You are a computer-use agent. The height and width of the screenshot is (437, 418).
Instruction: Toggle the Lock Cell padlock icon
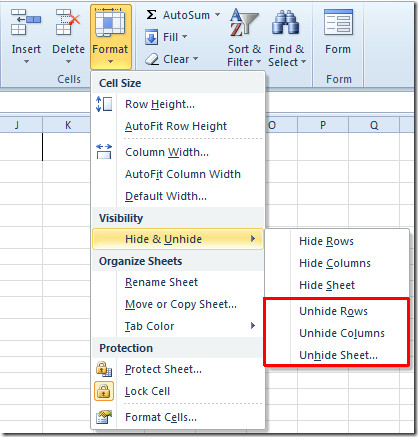pyautogui.click(x=104, y=391)
